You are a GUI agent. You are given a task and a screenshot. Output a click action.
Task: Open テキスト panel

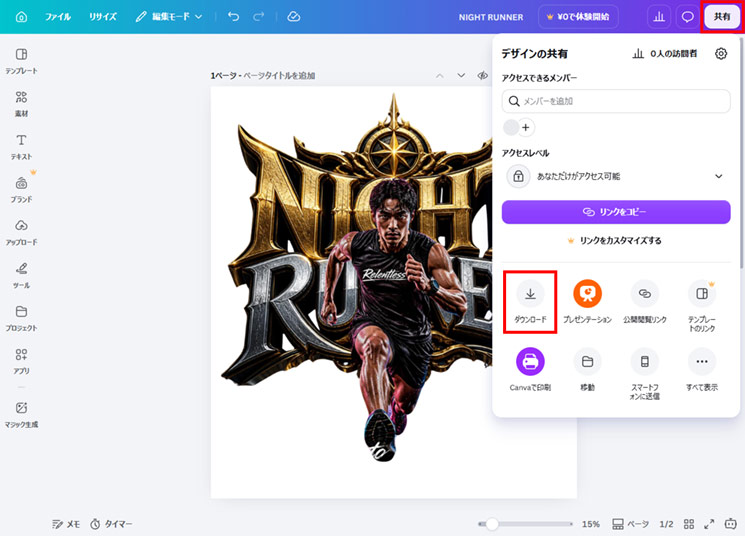(x=21, y=146)
